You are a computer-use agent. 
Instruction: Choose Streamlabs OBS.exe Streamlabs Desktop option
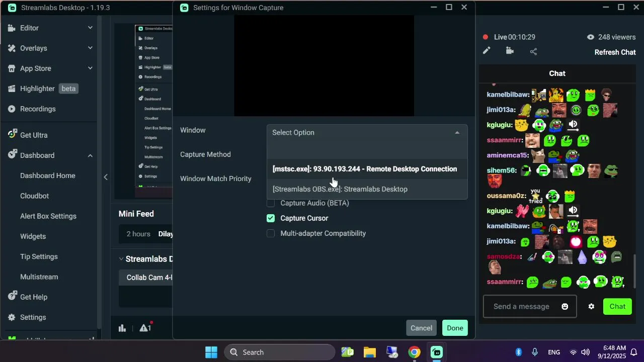point(367,189)
